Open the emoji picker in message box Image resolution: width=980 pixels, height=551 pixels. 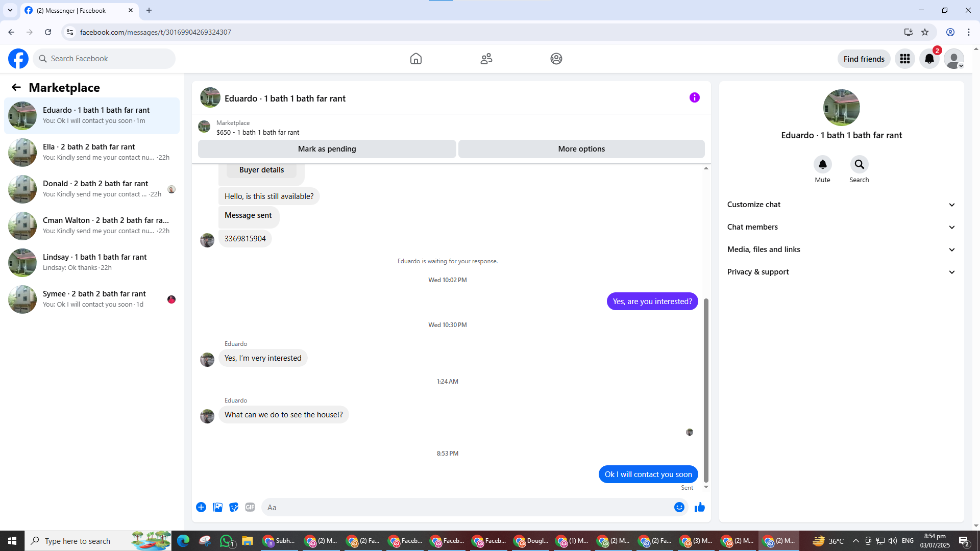tap(679, 507)
